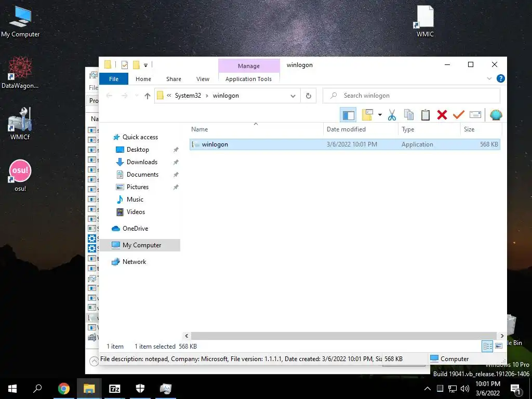The width and height of the screenshot is (532, 399).
Task: Select the Manage contextual tab
Action: [249, 66]
